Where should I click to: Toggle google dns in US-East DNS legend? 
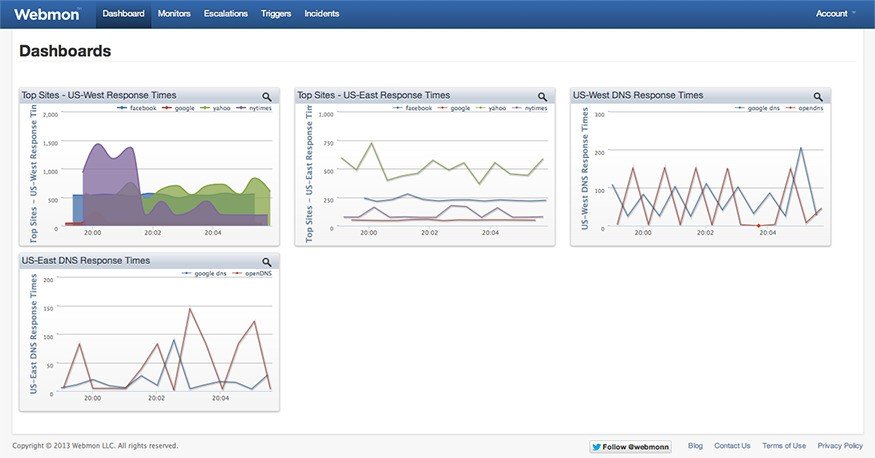click(204, 273)
